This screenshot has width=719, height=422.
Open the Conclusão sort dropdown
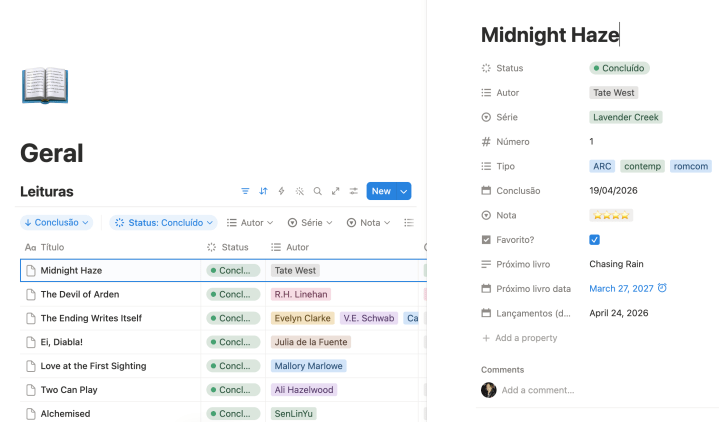pyautogui.click(x=56, y=222)
